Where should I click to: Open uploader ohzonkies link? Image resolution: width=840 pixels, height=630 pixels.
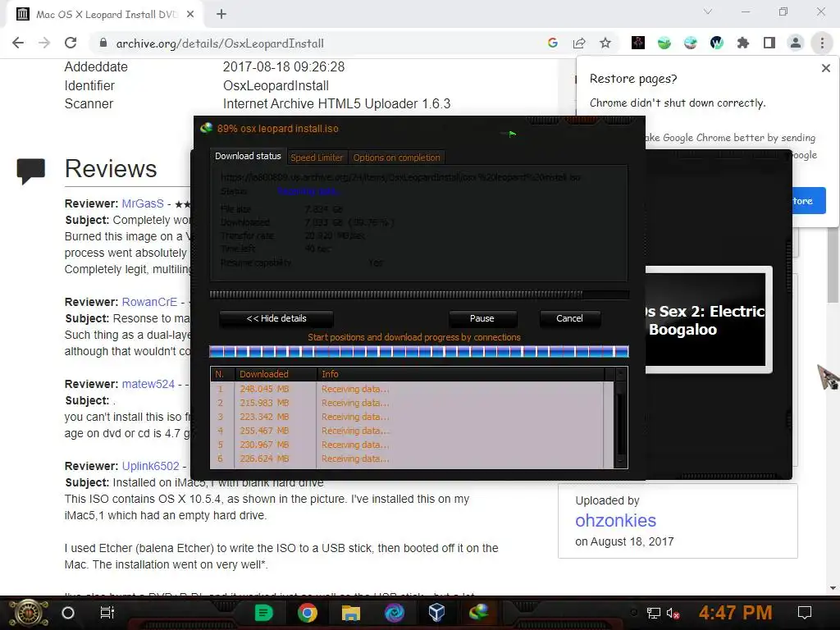[x=615, y=521]
